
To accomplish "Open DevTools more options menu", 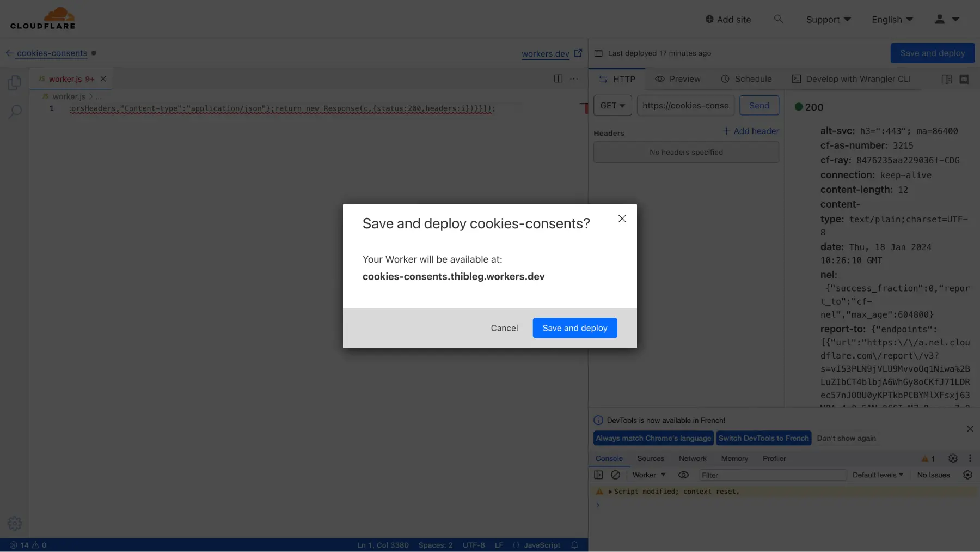I will 970,458.
